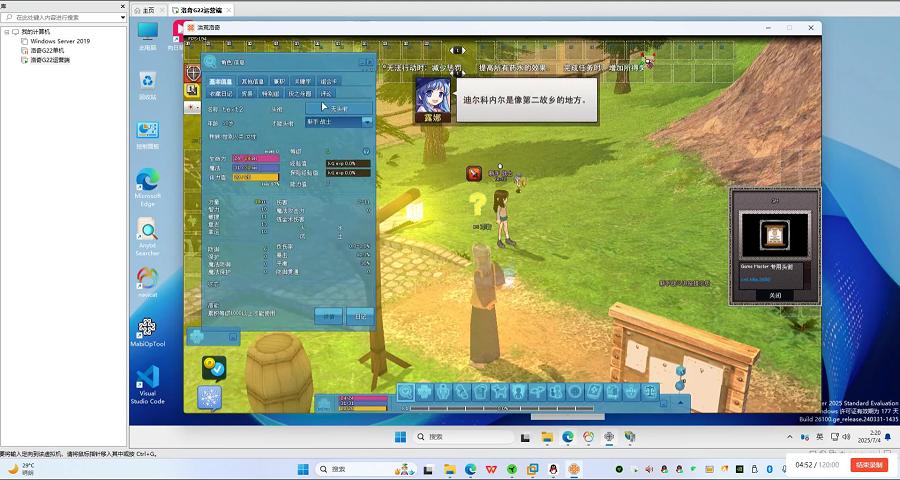This screenshot has width=900, height=480.
Task: Select 洛奇G22单机 in library tree
Action: pyautogui.click(x=47, y=51)
